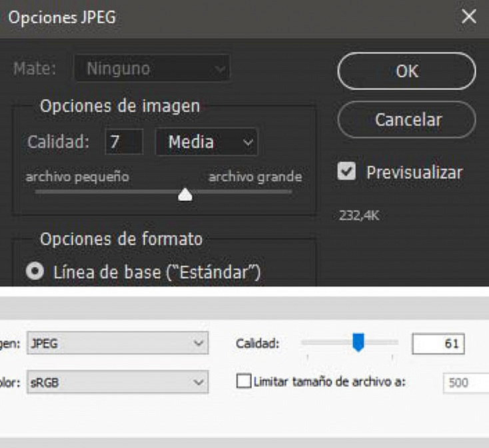The image size is (489, 448).
Task: Confirm with the OK button
Action: (406, 71)
